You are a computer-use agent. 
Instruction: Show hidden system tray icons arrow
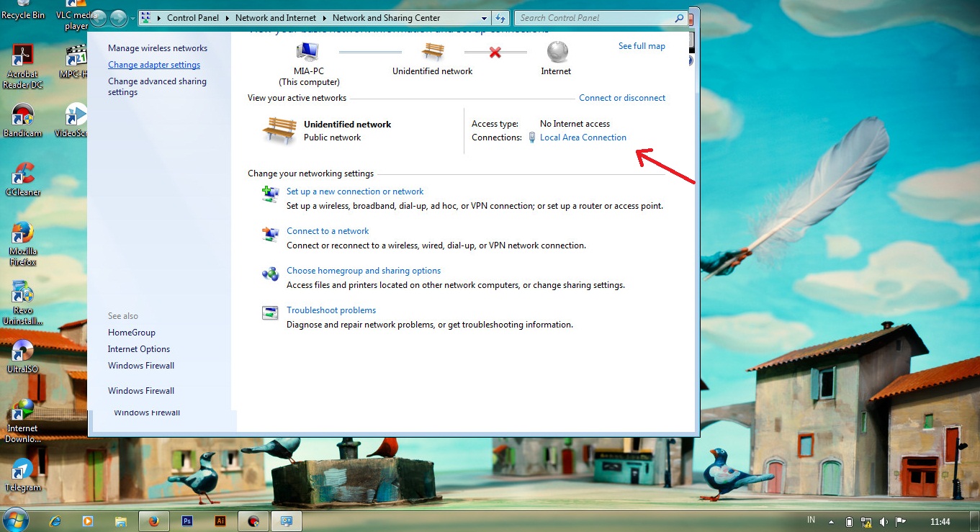coord(831,521)
